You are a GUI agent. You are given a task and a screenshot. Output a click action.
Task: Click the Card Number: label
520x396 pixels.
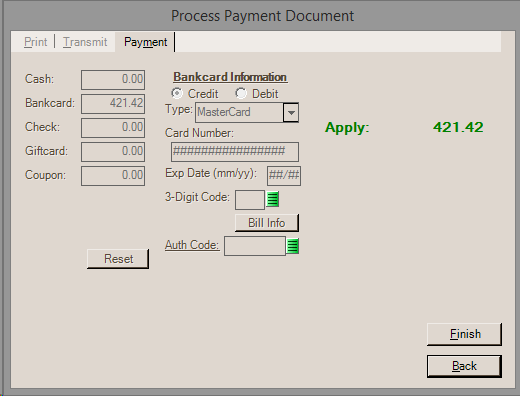199,133
